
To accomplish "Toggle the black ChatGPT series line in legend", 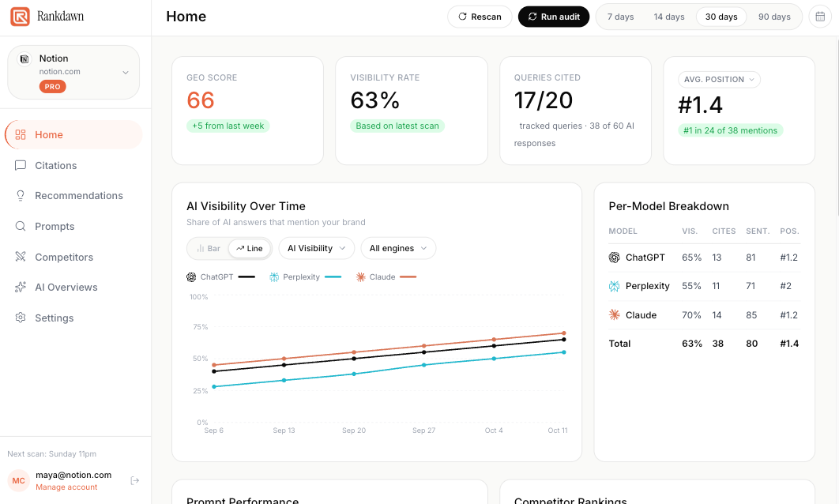I will (x=246, y=277).
